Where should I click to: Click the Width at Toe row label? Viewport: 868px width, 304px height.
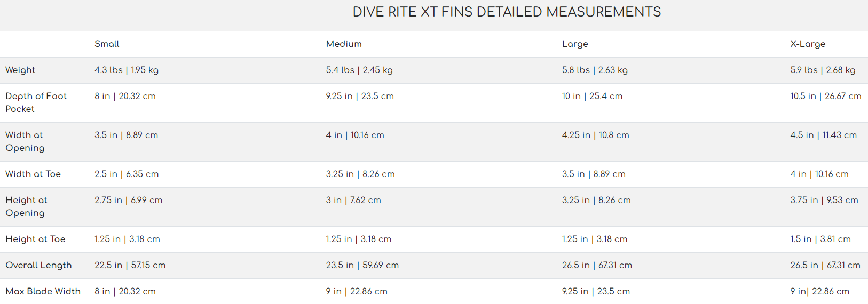(x=33, y=174)
